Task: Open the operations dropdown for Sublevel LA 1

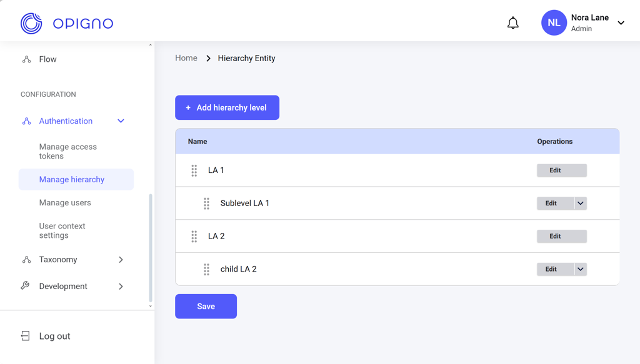Action: [581, 204]
